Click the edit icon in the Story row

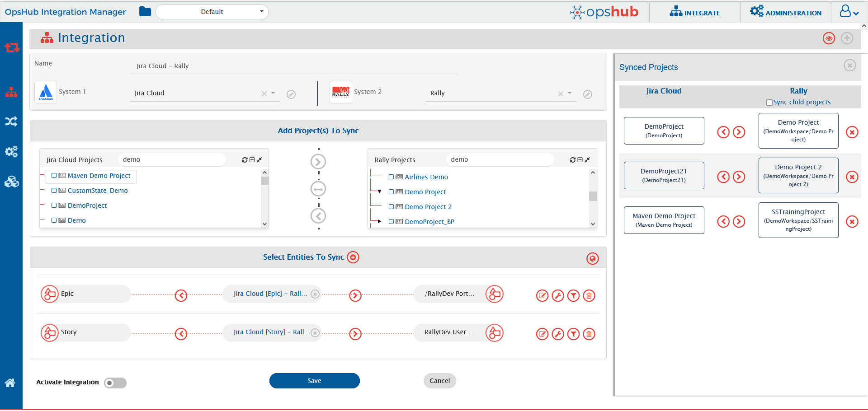tap(542, 334)
